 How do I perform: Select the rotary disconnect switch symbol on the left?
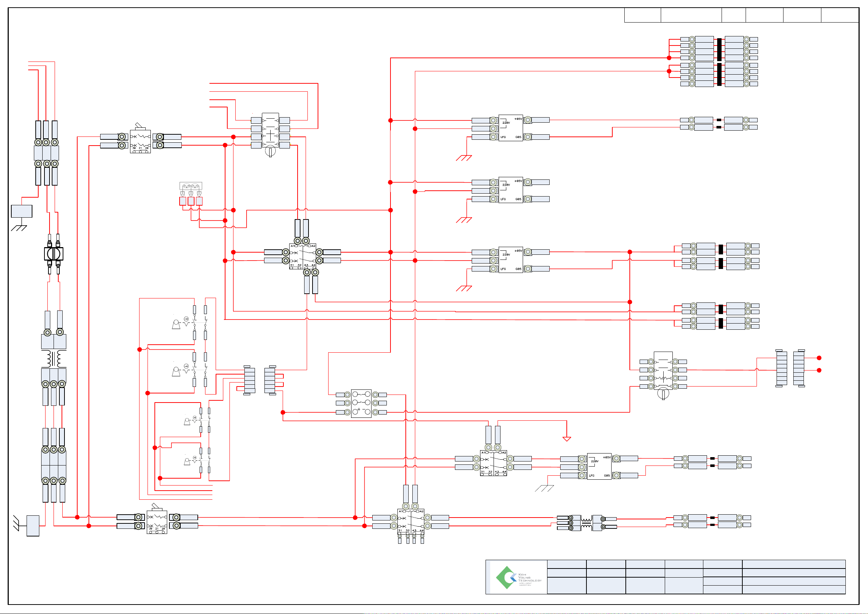(x=53, y=254)
